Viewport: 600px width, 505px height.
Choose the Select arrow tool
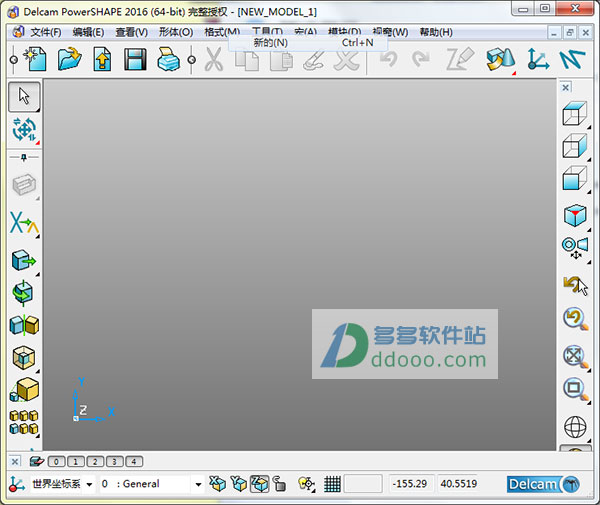point(24,96)
